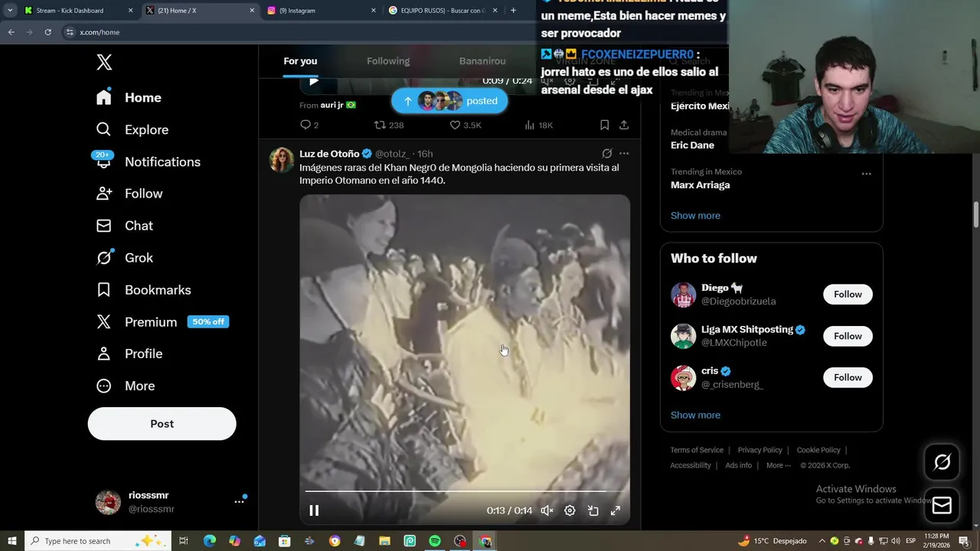Open Ads info footer link
980x551 pixels.
pos(738,465)
